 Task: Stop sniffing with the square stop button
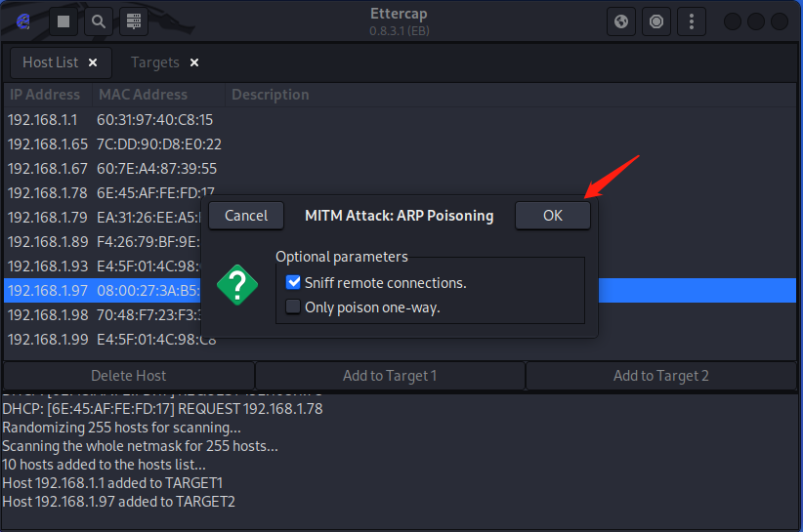pyautogui.click(x=63, y=21)
